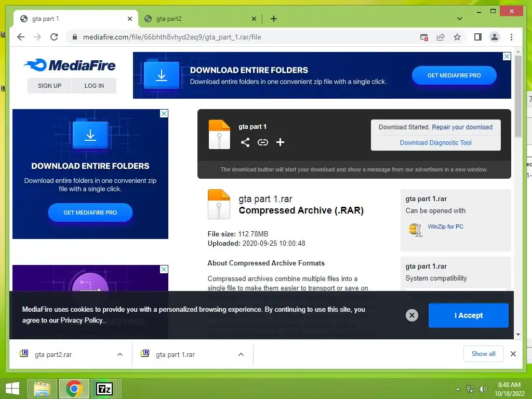Open Chrome three-dot menu
Image resolution: width=532 pixels, height=399 pixels.
pyautogui.click(x=511, y=37)
